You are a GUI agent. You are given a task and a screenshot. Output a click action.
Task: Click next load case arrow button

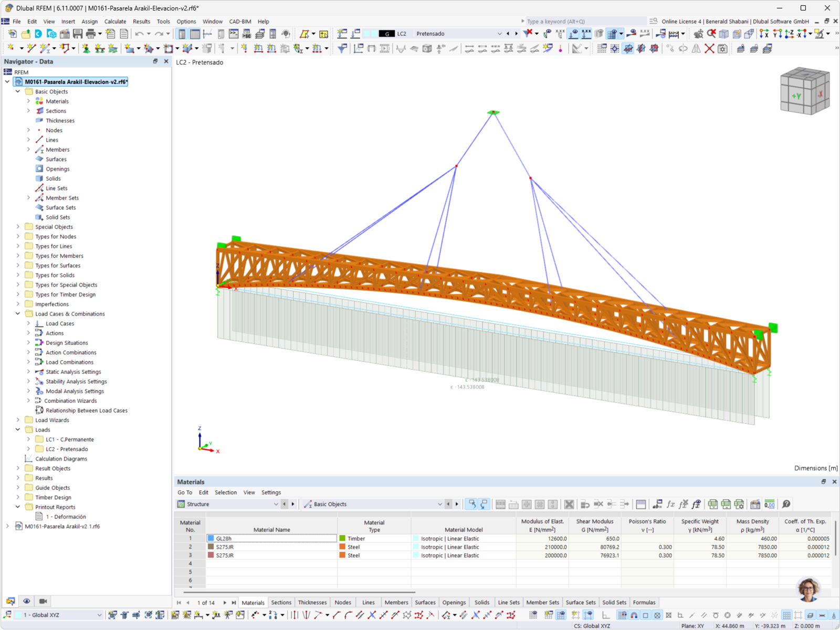(x=517, y=34)
